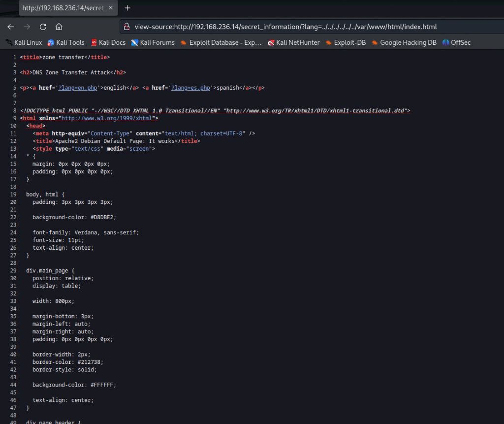Open a new browser tab
504x424 pixels.
click(127, 8)
